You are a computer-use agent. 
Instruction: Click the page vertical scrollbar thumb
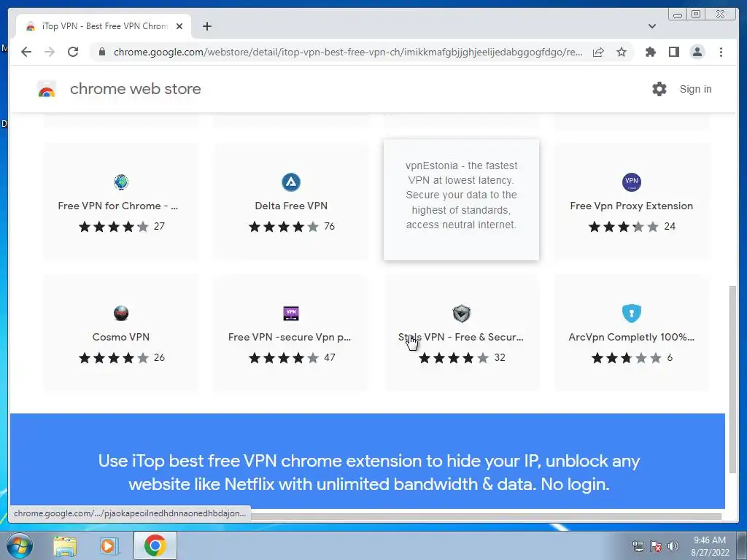pyautogui.click(x=732, y=379)
